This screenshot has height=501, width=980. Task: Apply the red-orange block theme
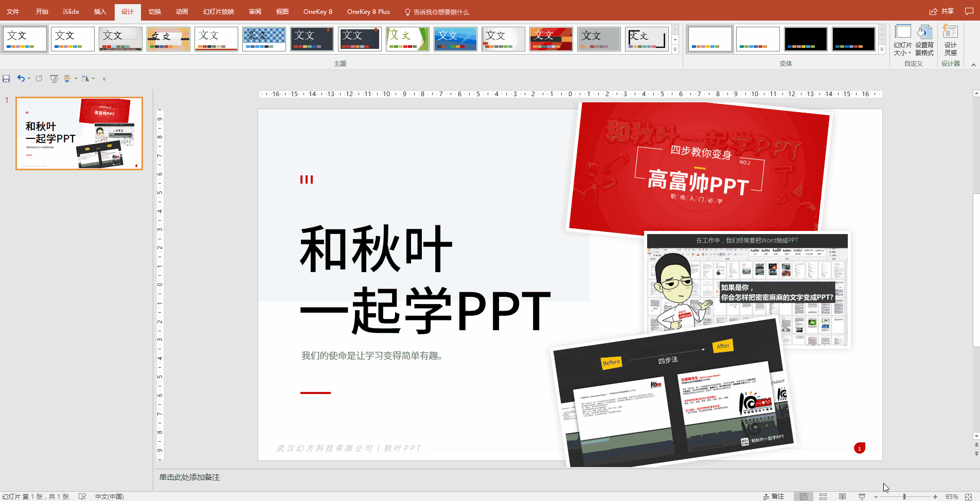(551, 39)
